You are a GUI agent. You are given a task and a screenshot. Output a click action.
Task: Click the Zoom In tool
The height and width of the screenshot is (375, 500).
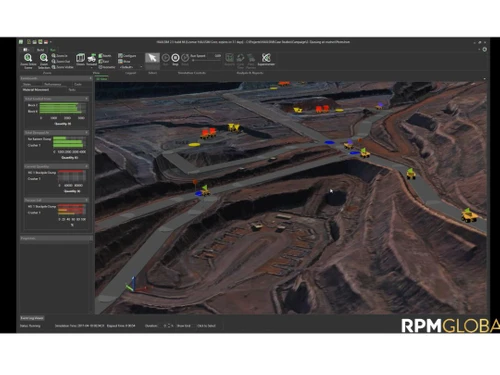coord(60,56)
